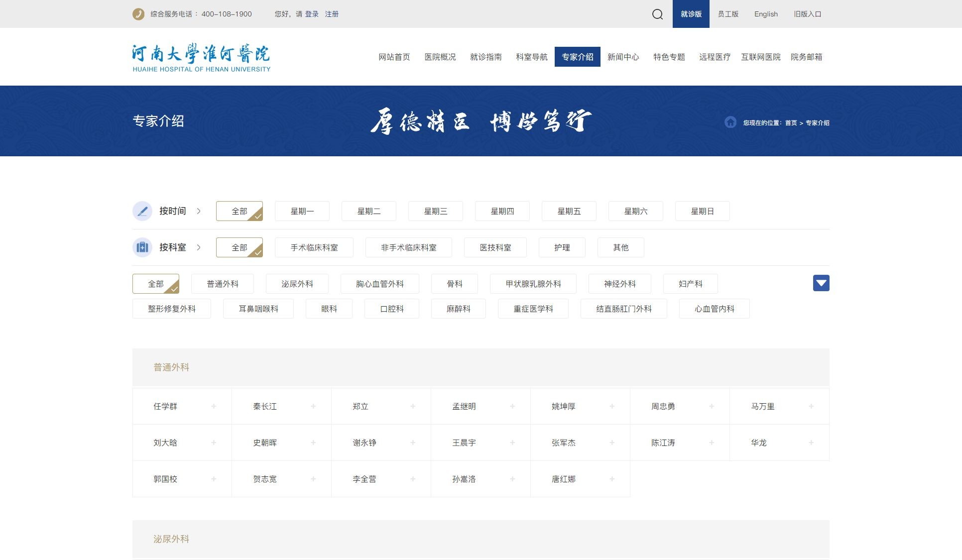Click the home breadcrumb icon
The width and height of the screenshot is (962, 560).
(730, 122)
